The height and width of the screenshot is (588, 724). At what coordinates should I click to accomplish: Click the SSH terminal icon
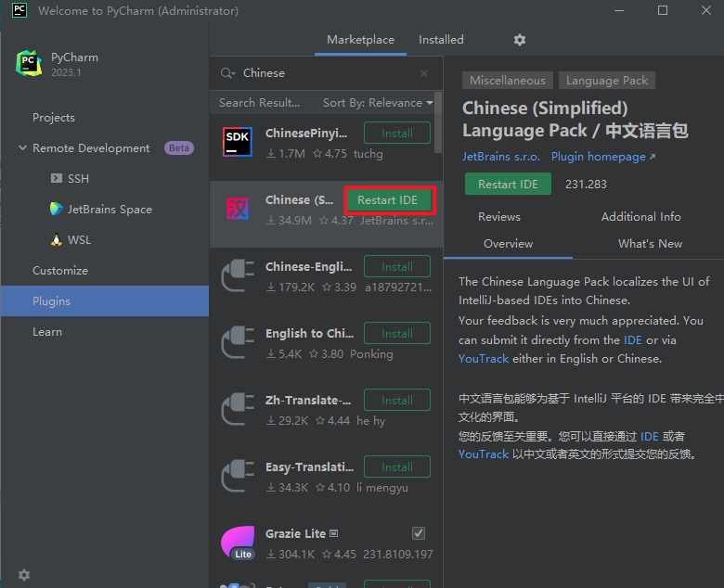(x=57, y=178)
